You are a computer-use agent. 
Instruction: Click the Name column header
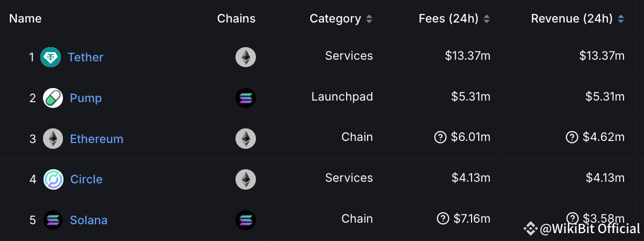(x=25, y=19)
